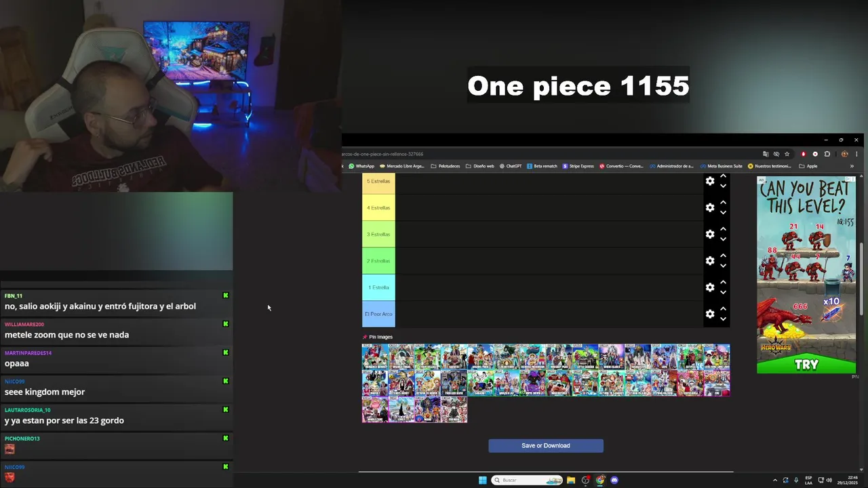
Task: Click the taskbar Buscar search box
Action: tap(527, 480)
